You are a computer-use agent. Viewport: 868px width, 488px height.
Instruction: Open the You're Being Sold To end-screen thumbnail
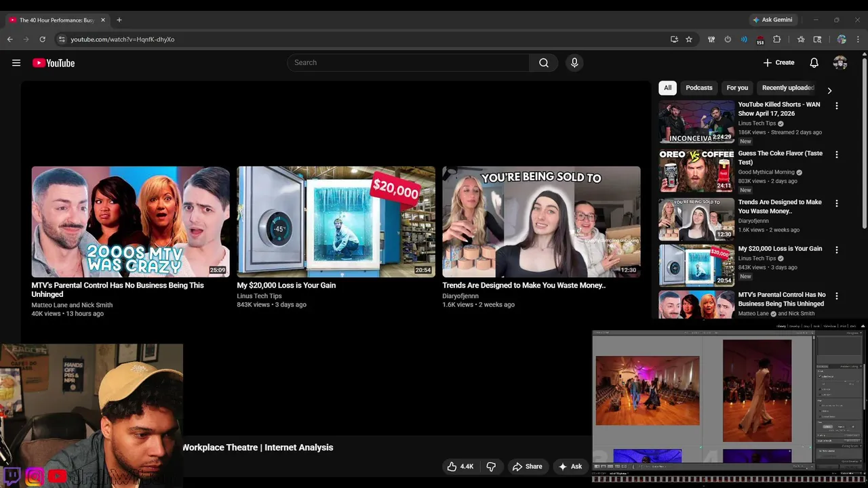point(541,222)
